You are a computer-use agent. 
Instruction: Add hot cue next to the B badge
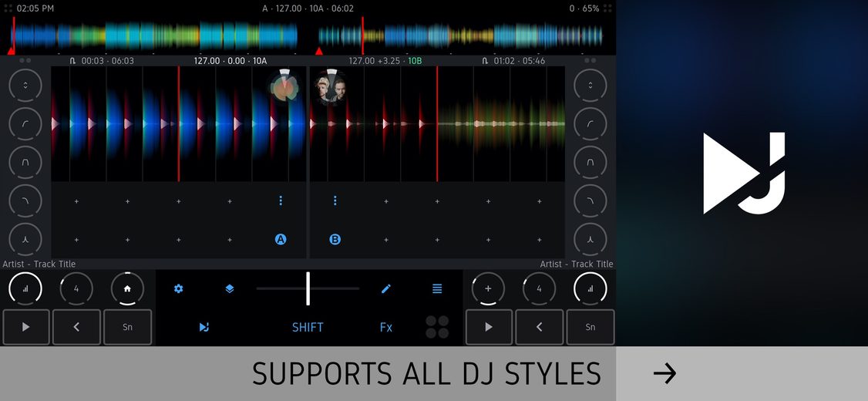386,240
